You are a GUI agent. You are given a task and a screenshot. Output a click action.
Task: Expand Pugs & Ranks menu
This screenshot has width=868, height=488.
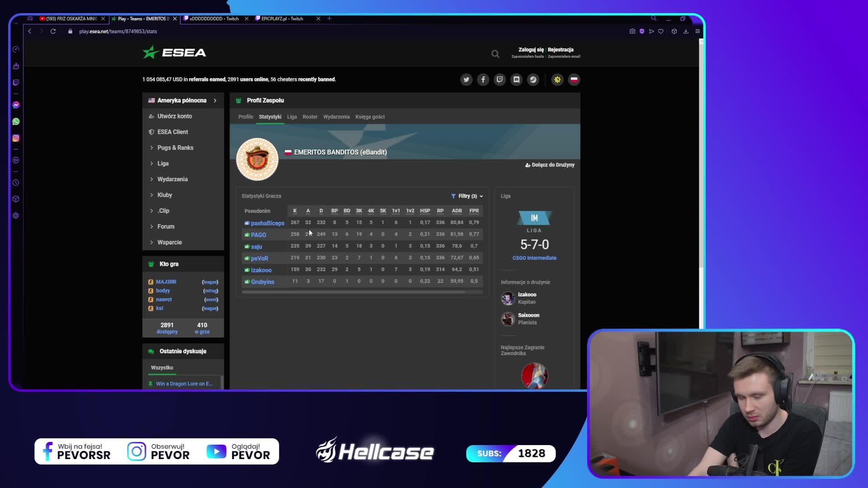tap(175, 148)
